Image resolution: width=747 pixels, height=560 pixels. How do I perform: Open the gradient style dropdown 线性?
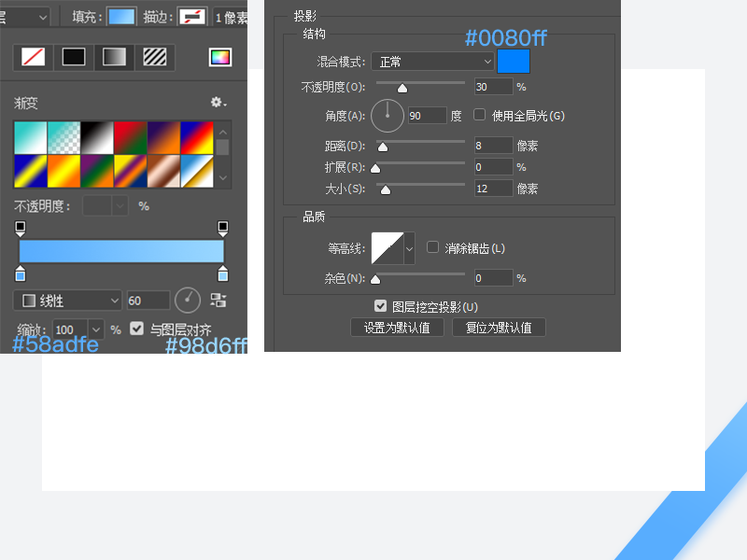point(67,301)
